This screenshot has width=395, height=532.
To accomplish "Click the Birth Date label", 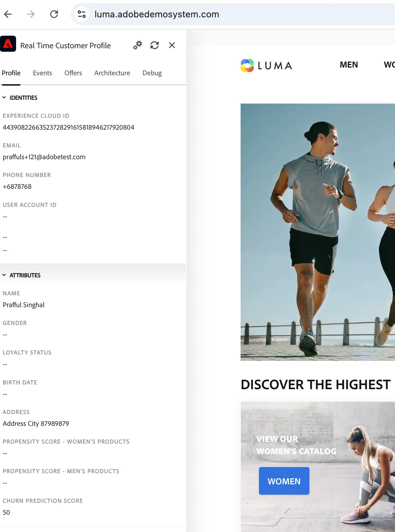I will coord(20,382).
